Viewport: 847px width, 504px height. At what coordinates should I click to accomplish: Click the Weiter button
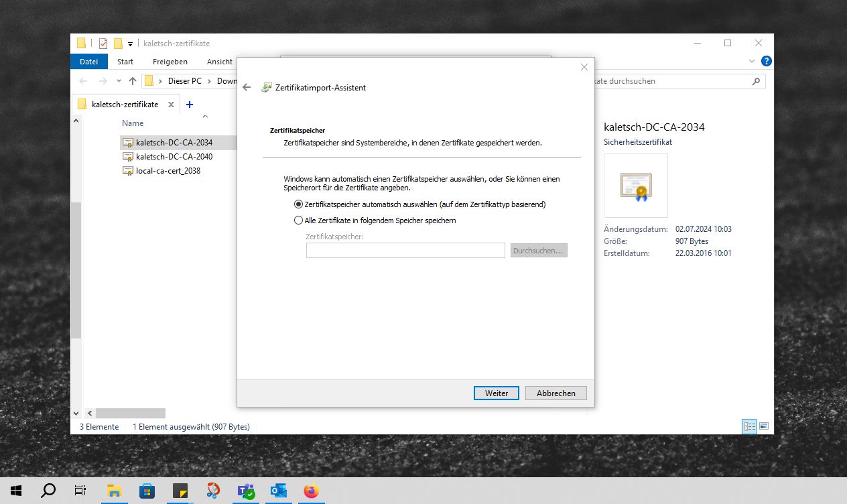point(496,393)
